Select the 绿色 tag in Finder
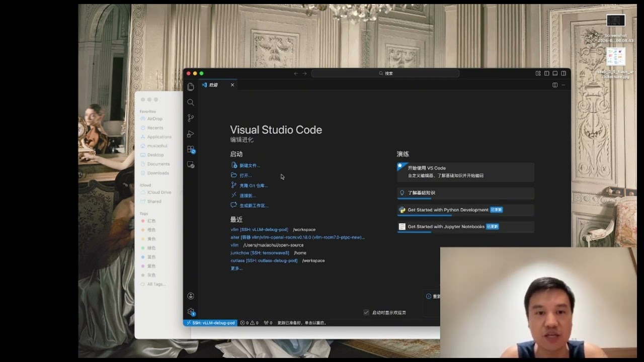 [151, 248]
